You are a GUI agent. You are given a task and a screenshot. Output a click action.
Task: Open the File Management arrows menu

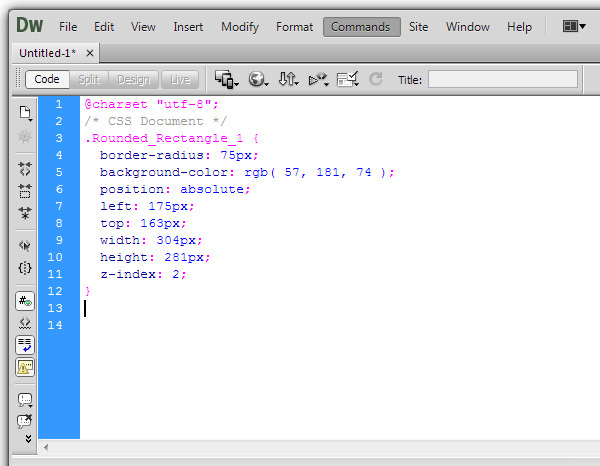click(x=288, y=79)
